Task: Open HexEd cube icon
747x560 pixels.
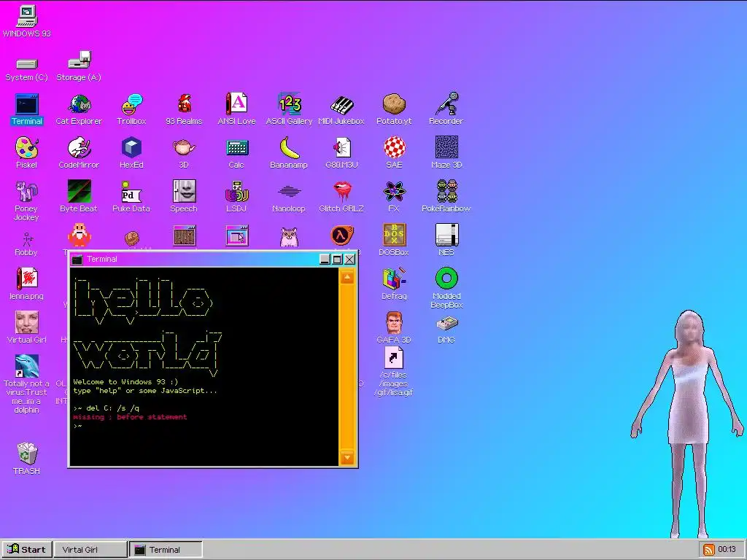Action: coord(131,153)
